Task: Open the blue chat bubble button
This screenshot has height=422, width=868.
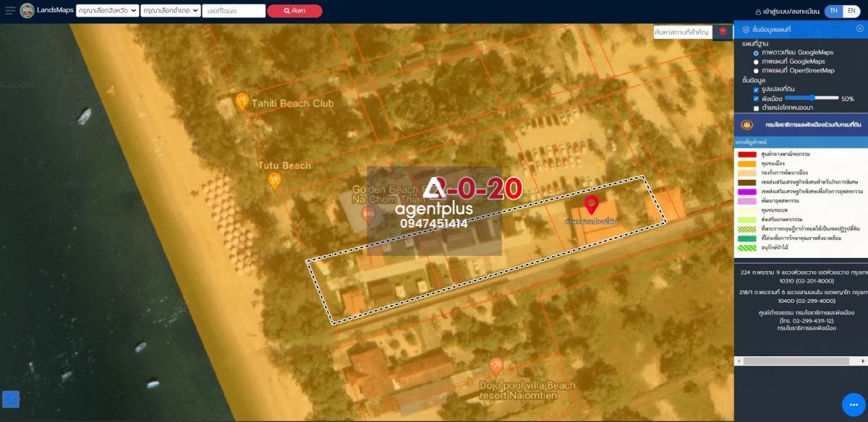Action: click(x=854, y=405)
